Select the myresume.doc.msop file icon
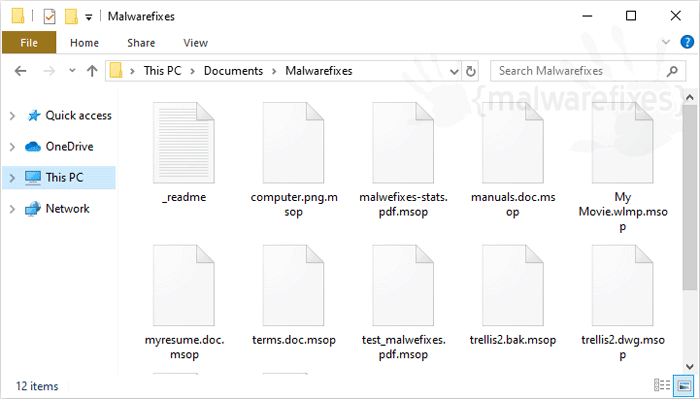 tap(183, 286)
